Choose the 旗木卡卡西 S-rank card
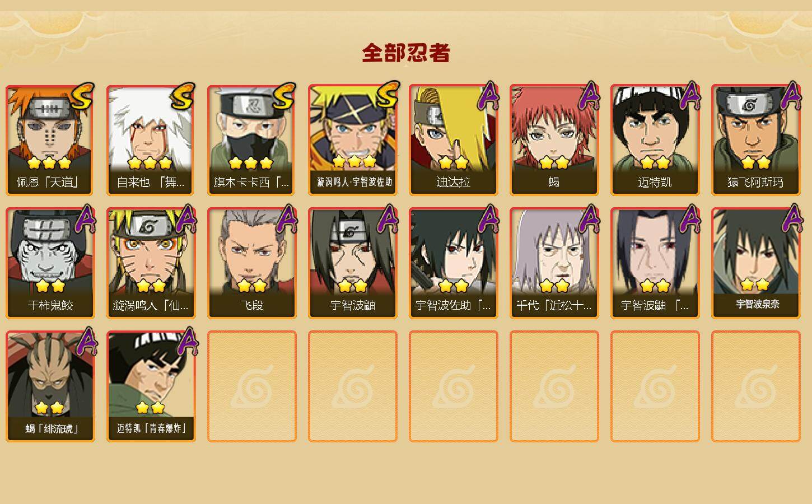Image resolution: width=812 pixels, height=504 pixels. pos(252,140)
